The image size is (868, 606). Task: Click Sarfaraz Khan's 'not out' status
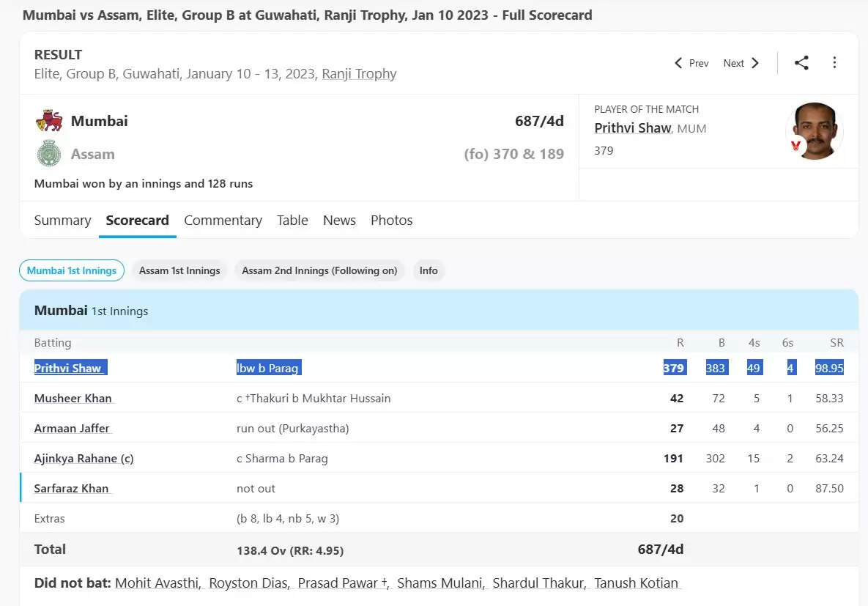pyautogui.click(x=256, y=488)
